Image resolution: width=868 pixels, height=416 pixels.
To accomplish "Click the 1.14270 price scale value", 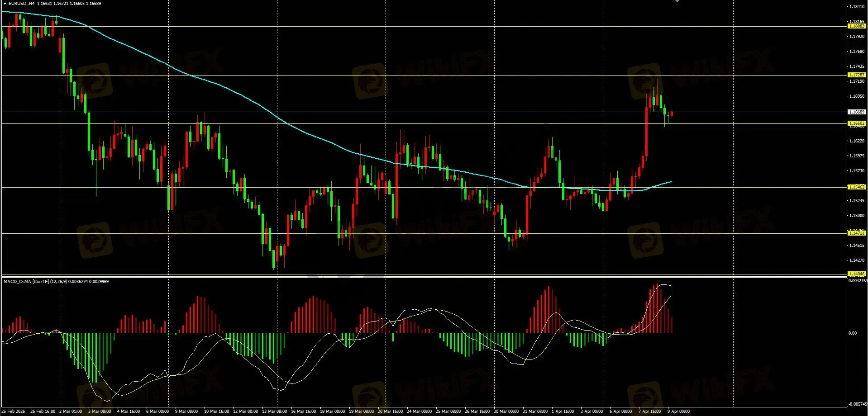I will [x=857, y=260].
